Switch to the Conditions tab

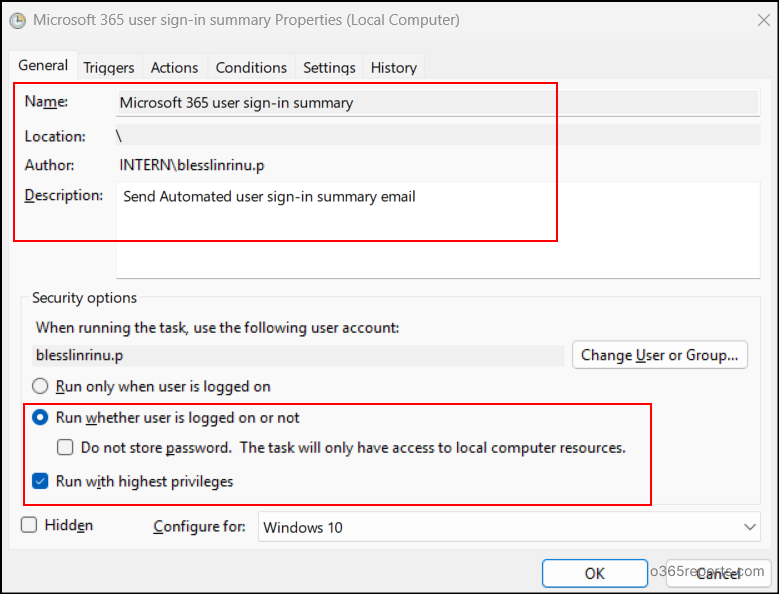point(251,68)
